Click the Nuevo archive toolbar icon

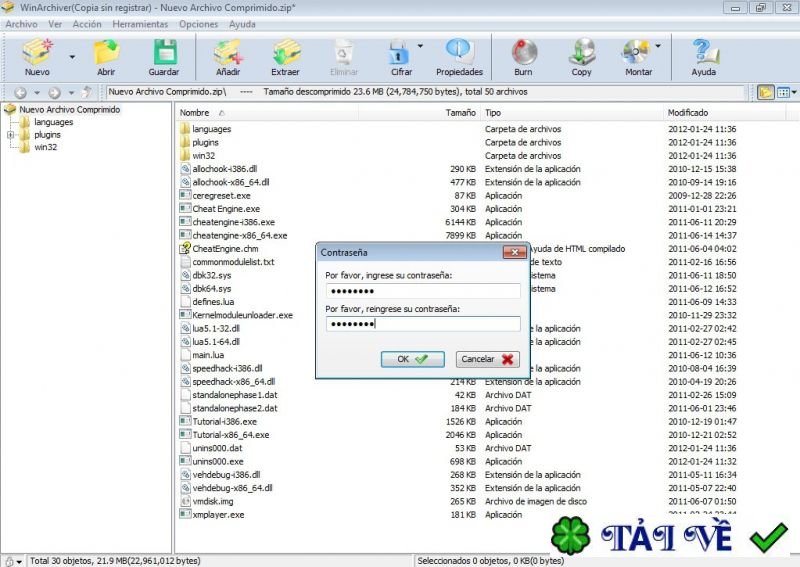point(37,52)
